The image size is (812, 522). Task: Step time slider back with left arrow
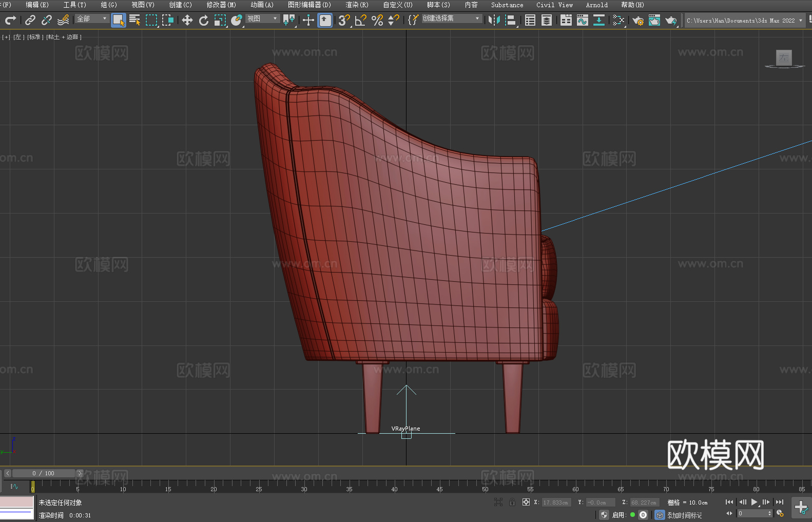(7, 473)
